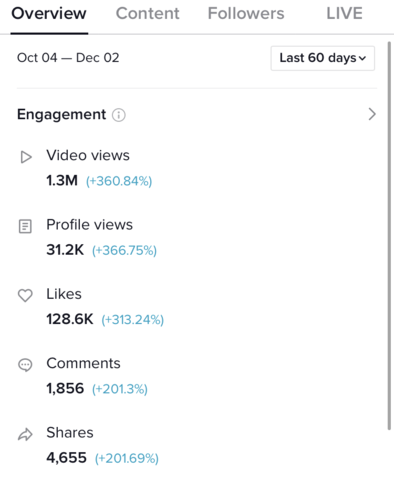Click the Oct 04 — Dec 02 date range
Screen dimensions: 394x480
68,58
